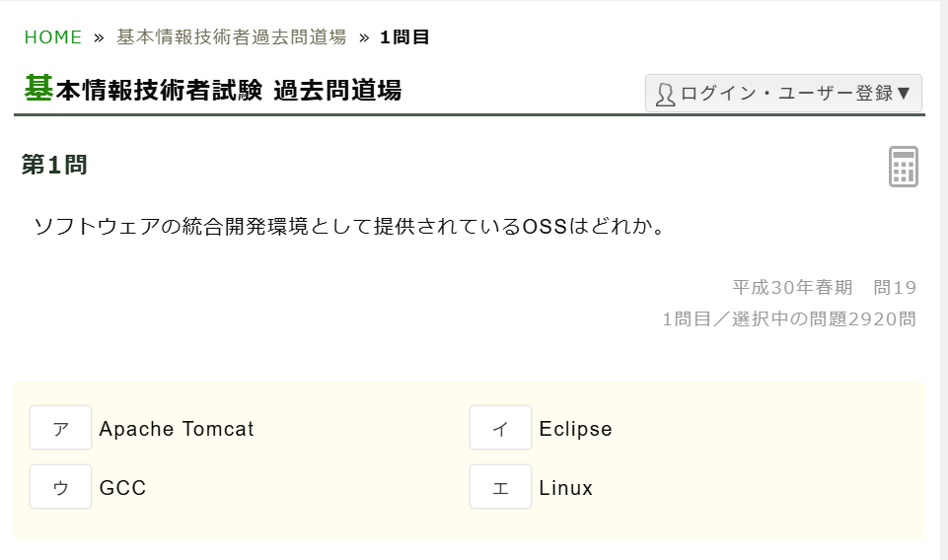
Task: Select the Apache Tomcat answer text
Action: [x=177, y=429]
